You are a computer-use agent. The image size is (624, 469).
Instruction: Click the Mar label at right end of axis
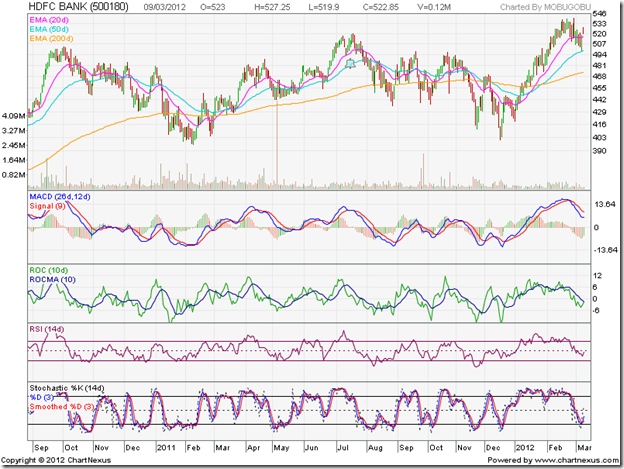pyautogui.click(x=584, y=448)
